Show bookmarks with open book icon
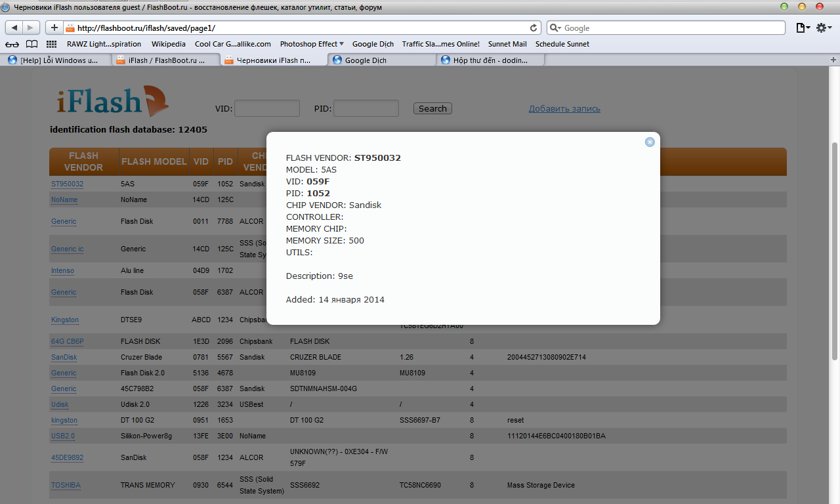 pos(31,44)
